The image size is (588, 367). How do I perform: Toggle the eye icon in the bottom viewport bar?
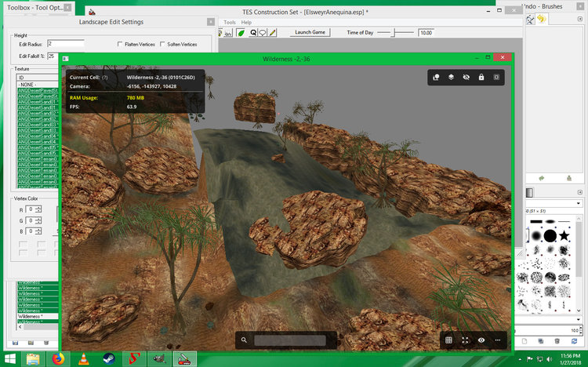point(481,340)
